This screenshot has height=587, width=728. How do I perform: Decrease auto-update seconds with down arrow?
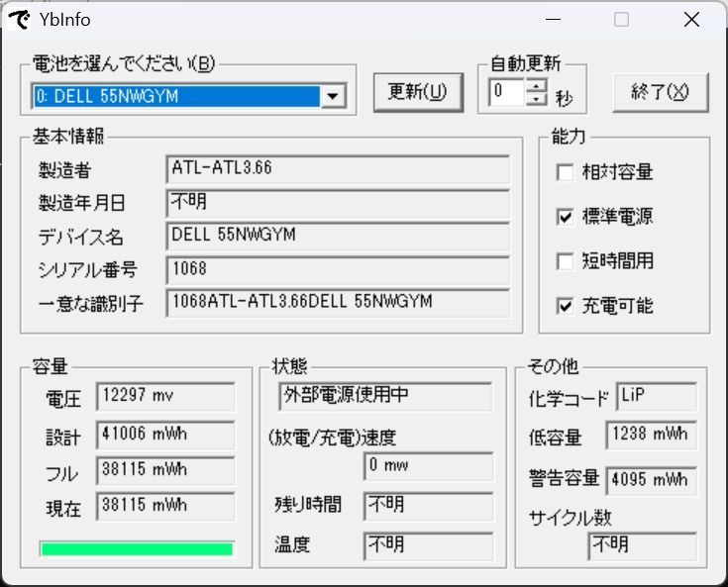click(x=536, y=99)
